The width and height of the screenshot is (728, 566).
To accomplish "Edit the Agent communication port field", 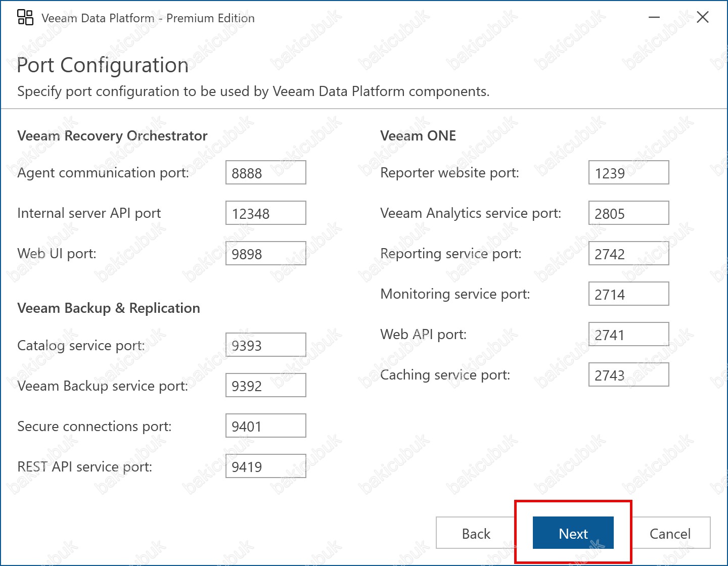I will [x=265, y=173].
